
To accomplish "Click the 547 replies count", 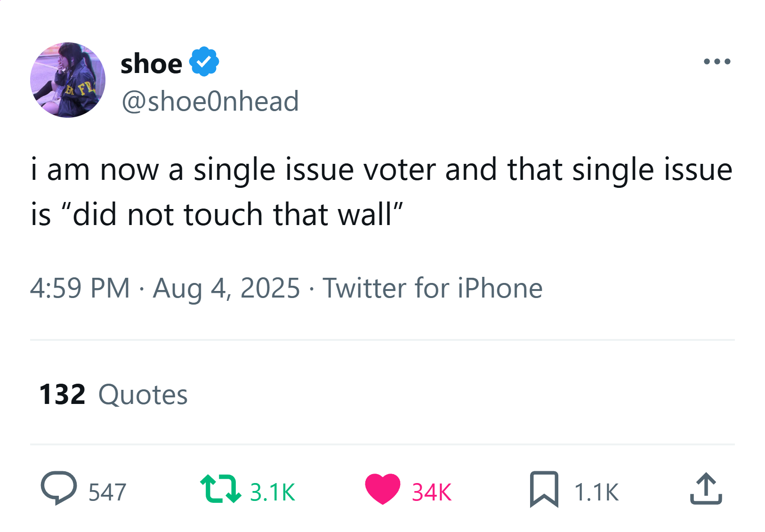I will (107, 492).
